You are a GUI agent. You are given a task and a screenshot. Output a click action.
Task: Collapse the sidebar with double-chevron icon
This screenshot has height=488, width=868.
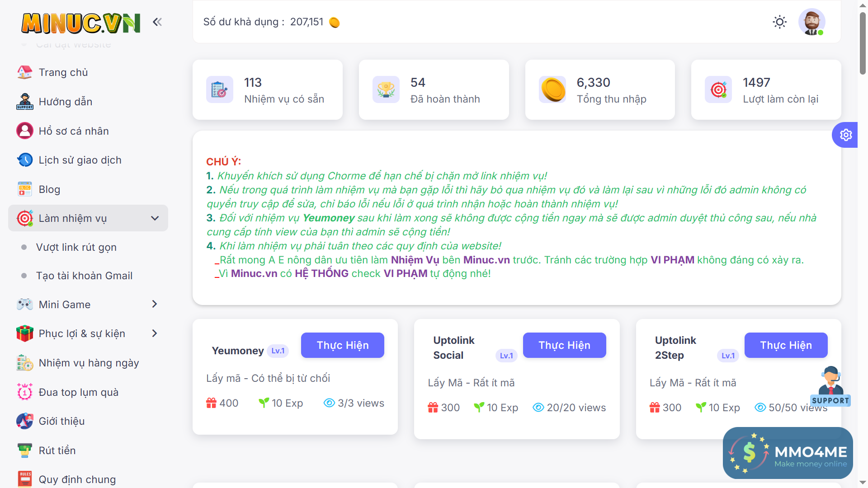[157, 22]
